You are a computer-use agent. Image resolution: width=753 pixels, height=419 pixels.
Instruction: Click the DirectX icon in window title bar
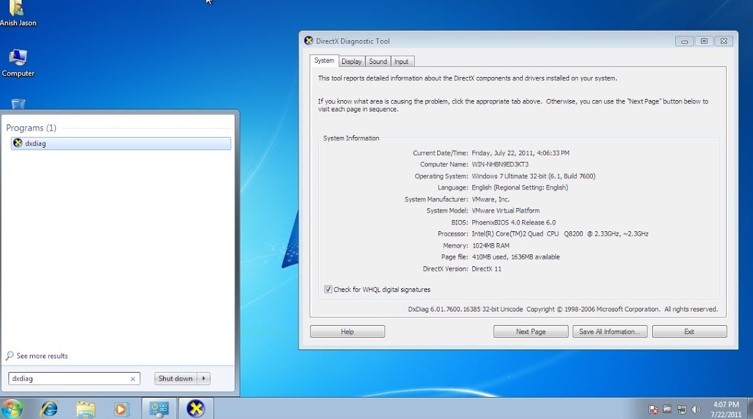coord(308,41)
